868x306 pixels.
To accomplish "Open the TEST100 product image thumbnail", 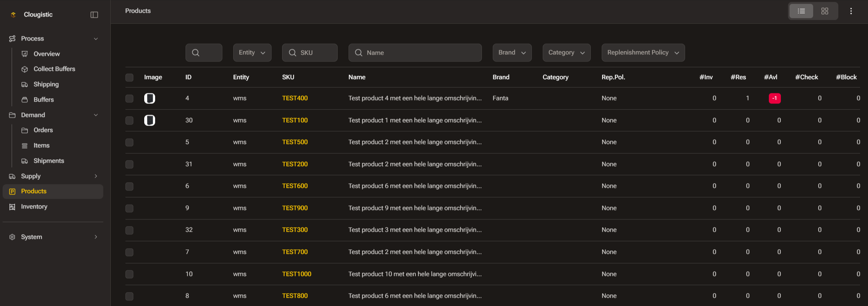I will [149, 120].
